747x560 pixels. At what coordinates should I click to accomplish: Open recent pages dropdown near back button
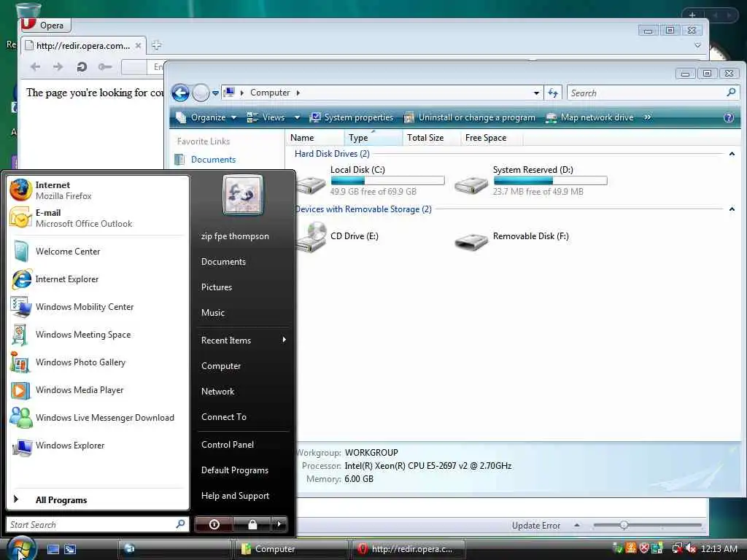pyautogui.click(x=215, y=93)
